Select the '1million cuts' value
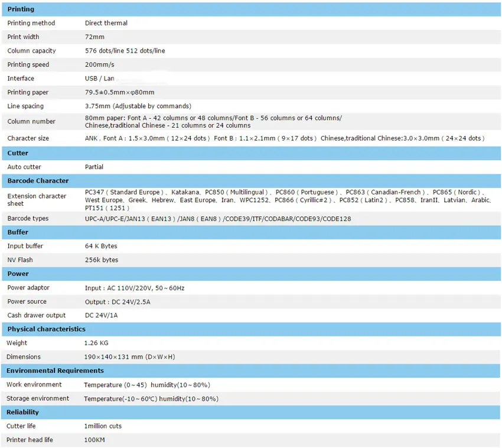 pos(103,426)
